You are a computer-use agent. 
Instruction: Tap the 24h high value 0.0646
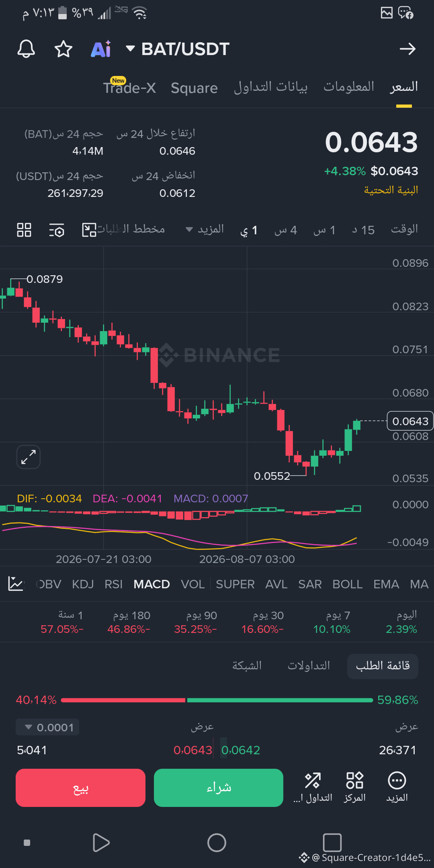coord(177,151)
